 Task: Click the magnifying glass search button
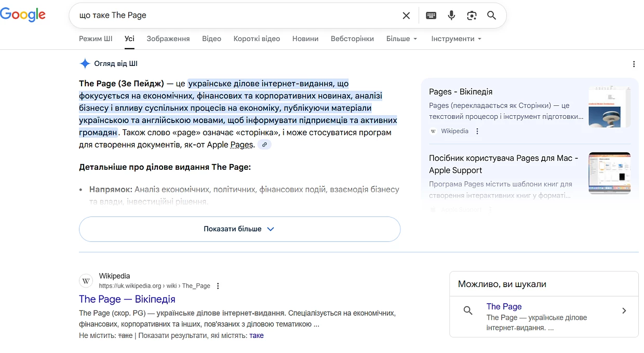[492, 16]
